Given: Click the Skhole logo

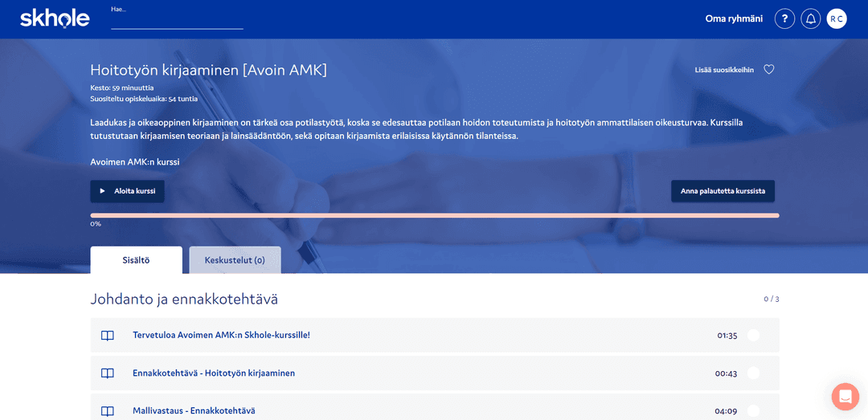Looking at the screenshot, I should pos(55,18).
